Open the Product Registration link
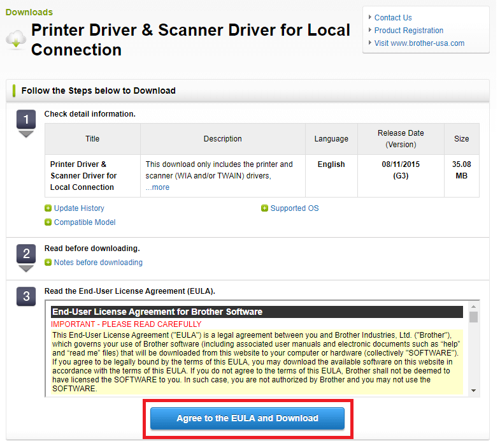Screen dimensions: 500x448 coord(408,31)
